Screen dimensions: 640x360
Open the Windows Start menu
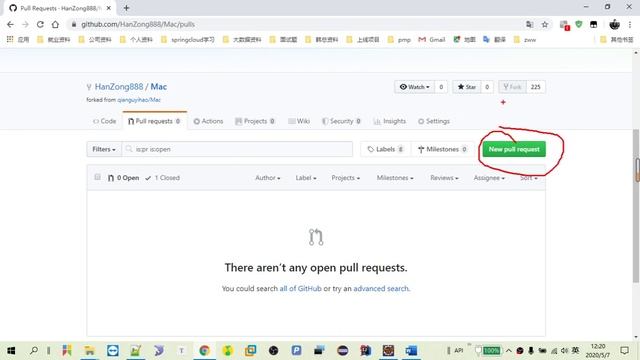coord(11,350)
